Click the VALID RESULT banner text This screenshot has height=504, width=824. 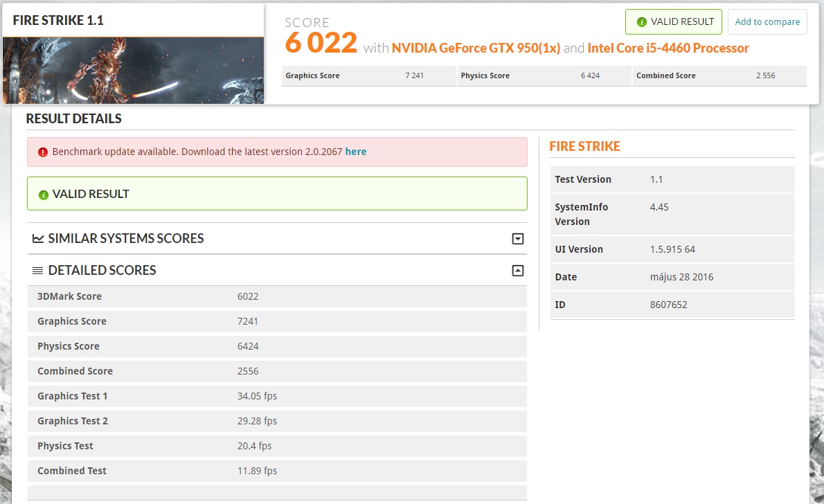[91, 194]
